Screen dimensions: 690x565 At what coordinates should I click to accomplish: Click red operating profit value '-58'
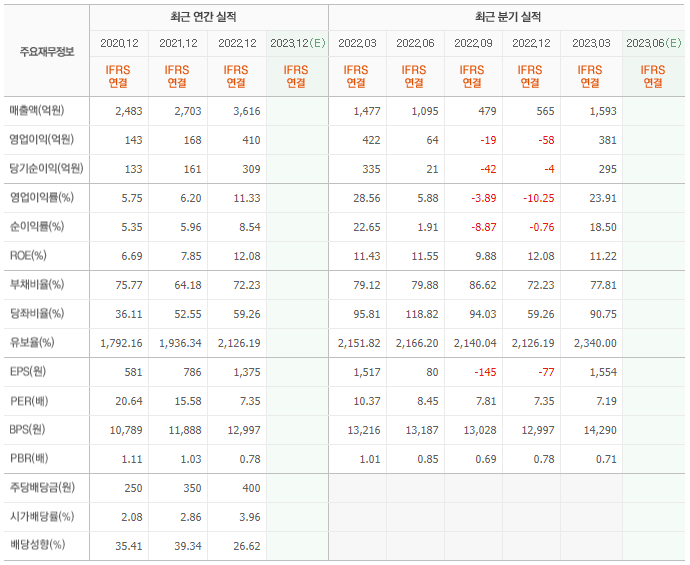546,140
